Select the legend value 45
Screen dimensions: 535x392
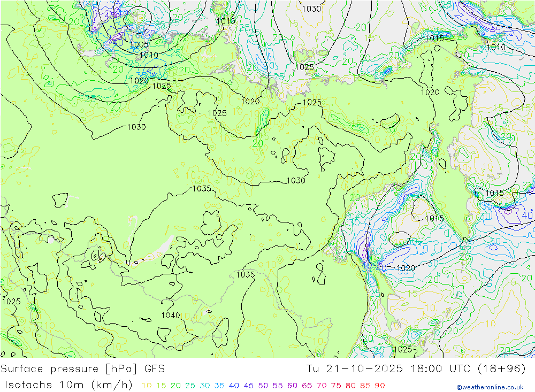[x=249, y=386]
